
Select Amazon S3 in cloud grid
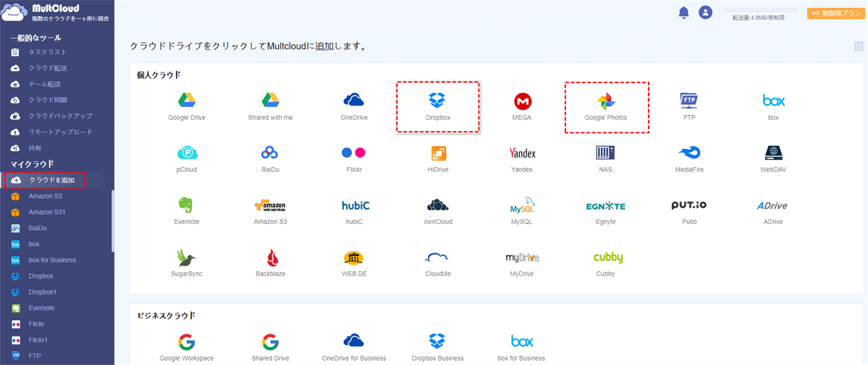point(270,211)
